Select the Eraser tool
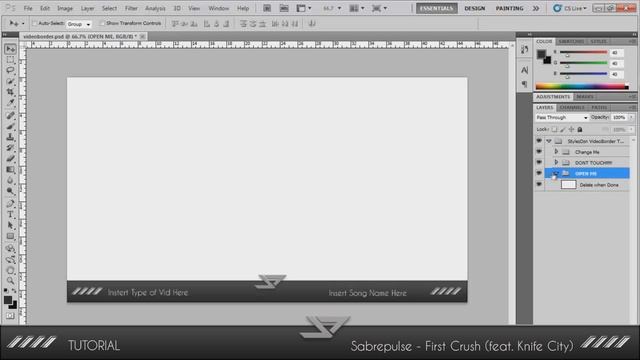 [10, 158]
